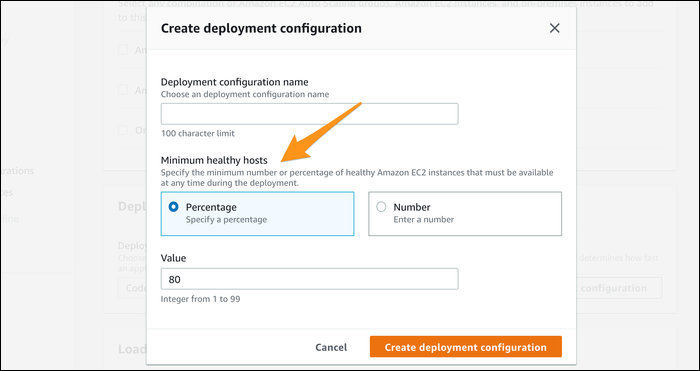Viewport: 700px width, 371px height.
Task: Click the Value label above the field
Action: click(173, 258)
